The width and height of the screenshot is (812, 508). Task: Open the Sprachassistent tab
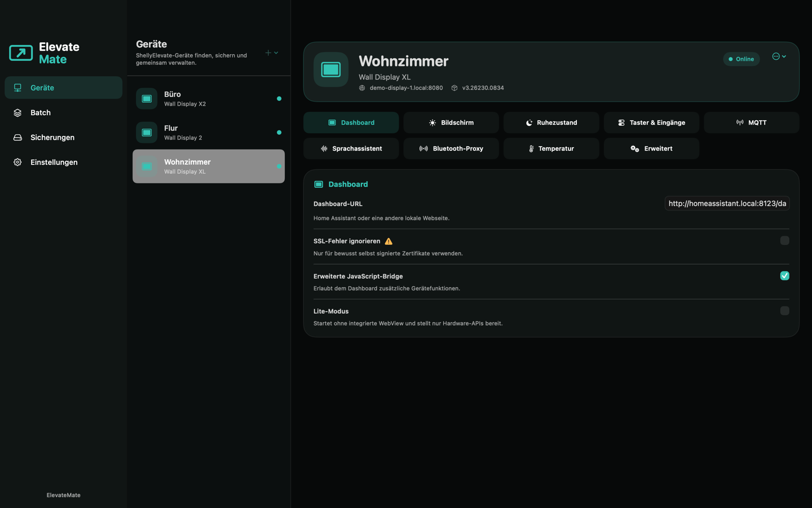click(x=351, y=148)
